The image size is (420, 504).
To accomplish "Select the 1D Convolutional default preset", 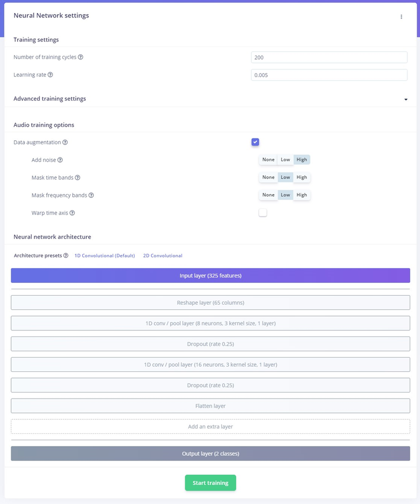I will point(104,256).
